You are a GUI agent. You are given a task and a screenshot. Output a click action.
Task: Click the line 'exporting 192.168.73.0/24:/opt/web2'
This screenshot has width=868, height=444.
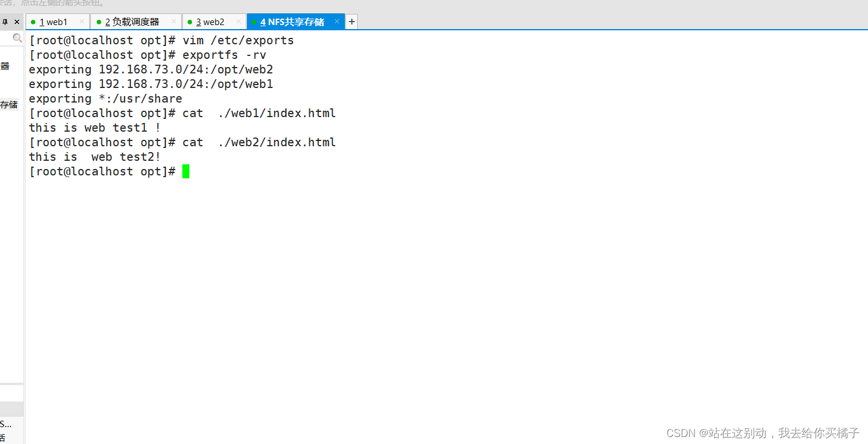point(151,69)
